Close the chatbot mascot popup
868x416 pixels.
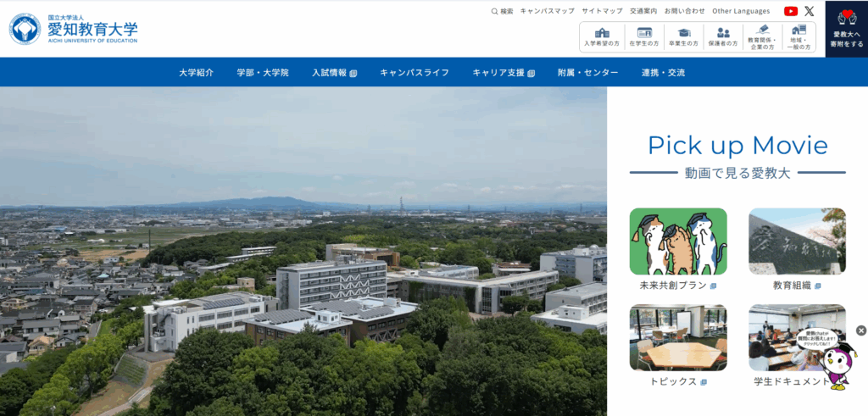(861, 330)
